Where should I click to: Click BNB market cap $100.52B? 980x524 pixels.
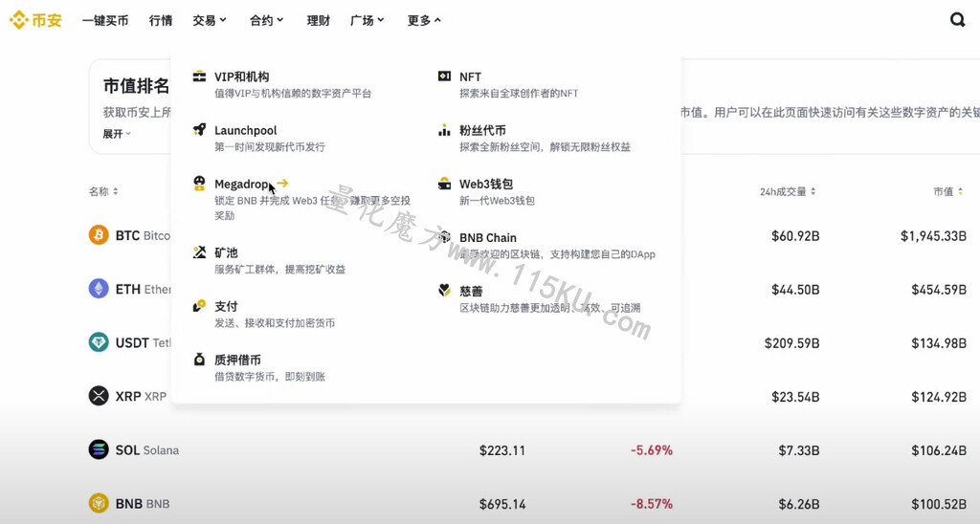coord(939,504)
